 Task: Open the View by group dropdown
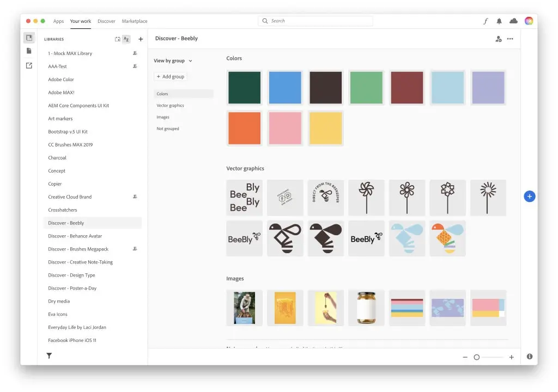click(x=172, y=60)
